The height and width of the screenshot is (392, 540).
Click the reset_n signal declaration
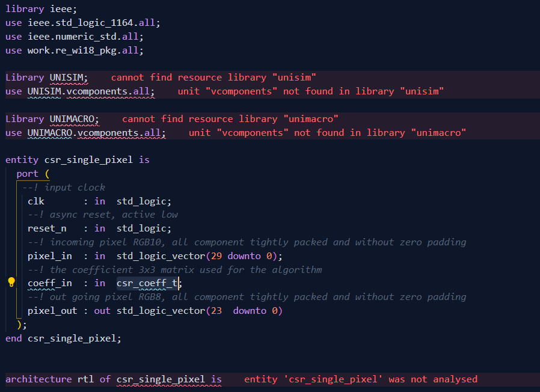(46, 228)
